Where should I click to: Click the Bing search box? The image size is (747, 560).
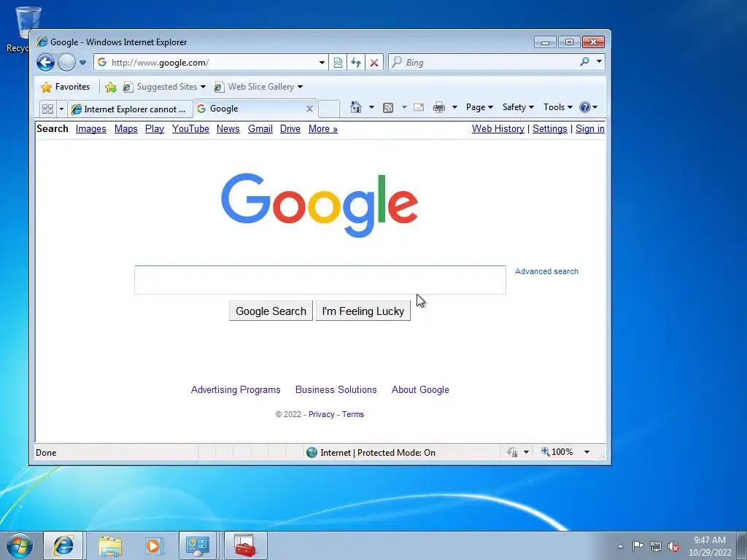tap(484, 63)
